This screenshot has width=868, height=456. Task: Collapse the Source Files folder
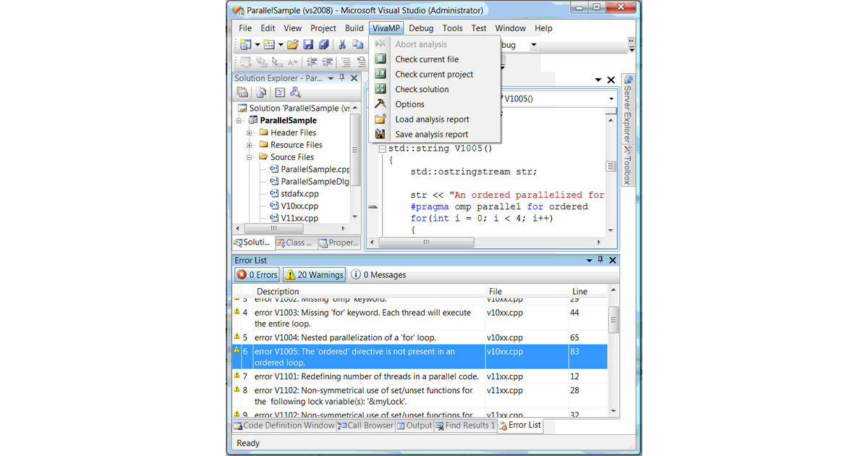pyautogui.click(x=249, y=157)
